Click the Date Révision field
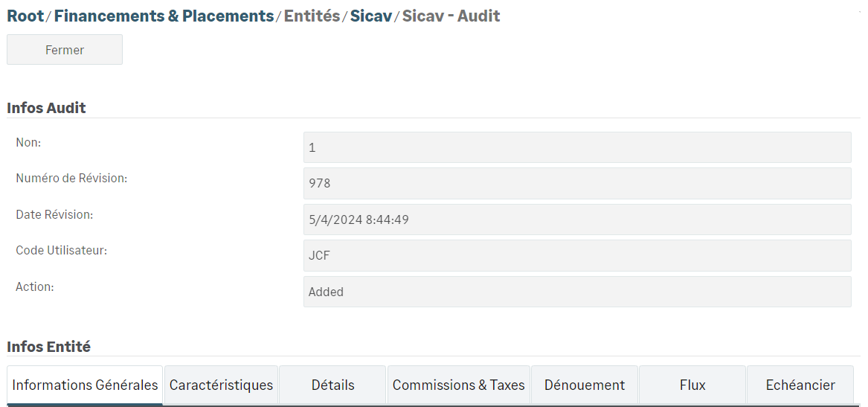Viewport: 868px width, 407px height. (576, 219)
